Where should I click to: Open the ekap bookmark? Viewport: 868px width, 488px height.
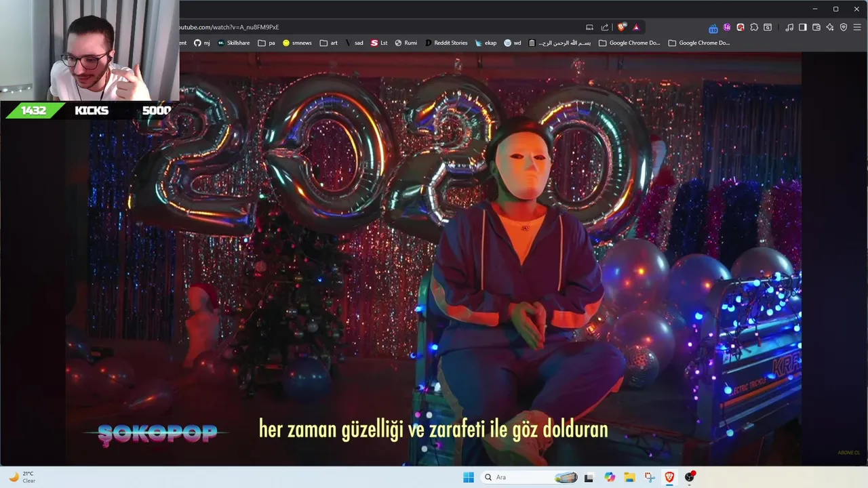click(486, 43)
